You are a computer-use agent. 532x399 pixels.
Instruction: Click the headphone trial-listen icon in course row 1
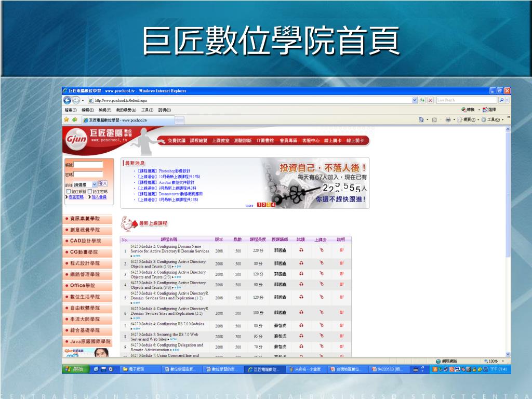301,250
